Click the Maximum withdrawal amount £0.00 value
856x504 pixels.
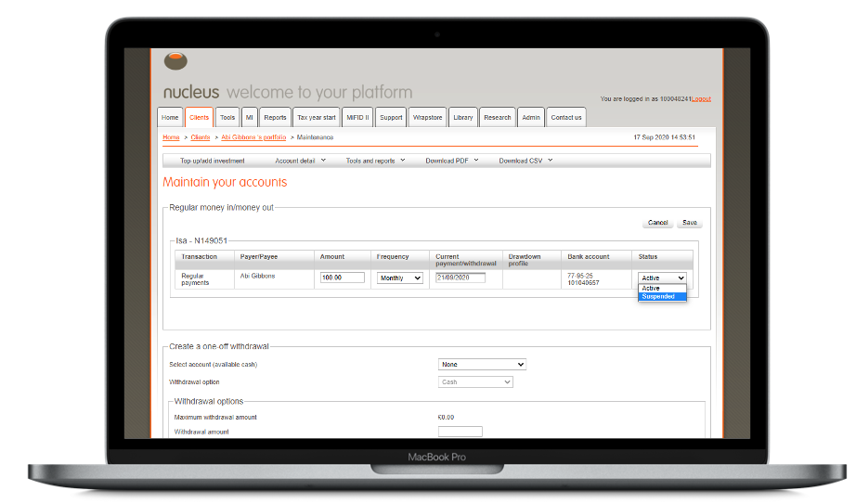point(446,417)
